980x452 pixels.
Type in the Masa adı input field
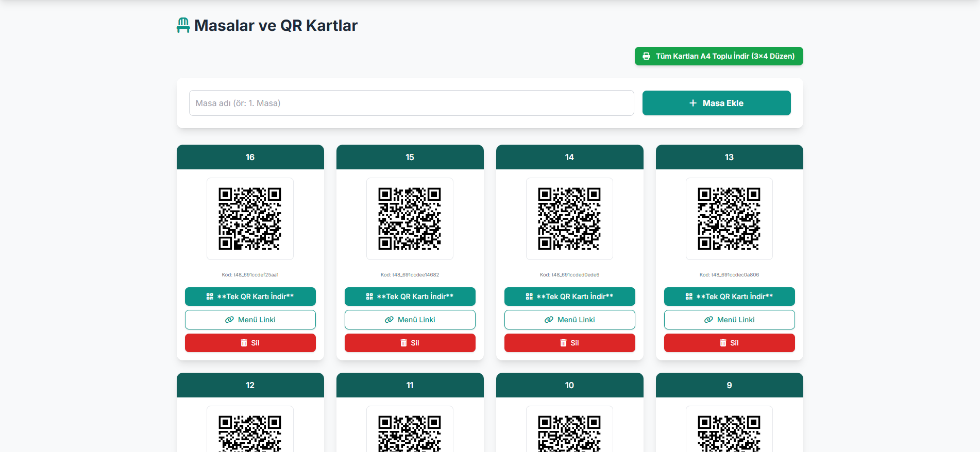click(411, 103)
